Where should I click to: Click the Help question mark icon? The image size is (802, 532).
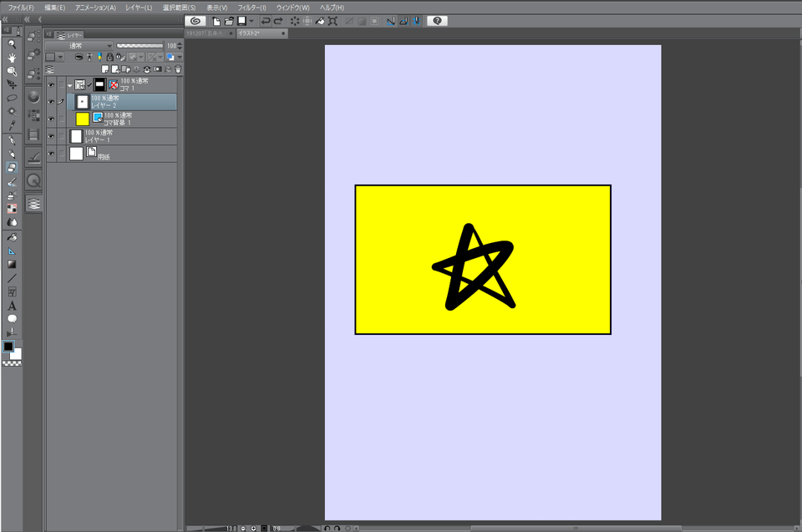pos(437,20)
